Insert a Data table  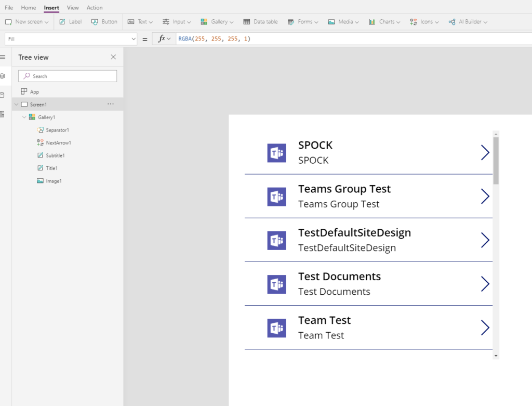point(261,22)
